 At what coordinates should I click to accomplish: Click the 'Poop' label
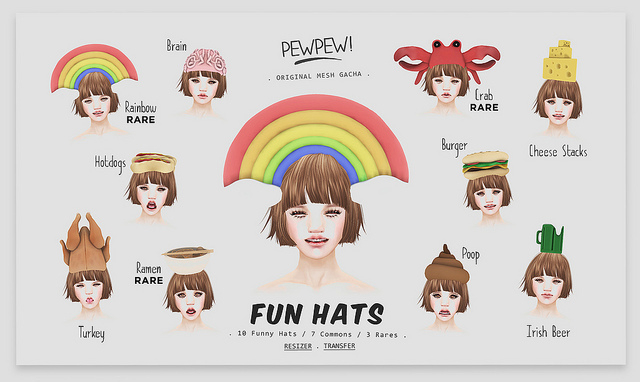click(x=471, y=255)
